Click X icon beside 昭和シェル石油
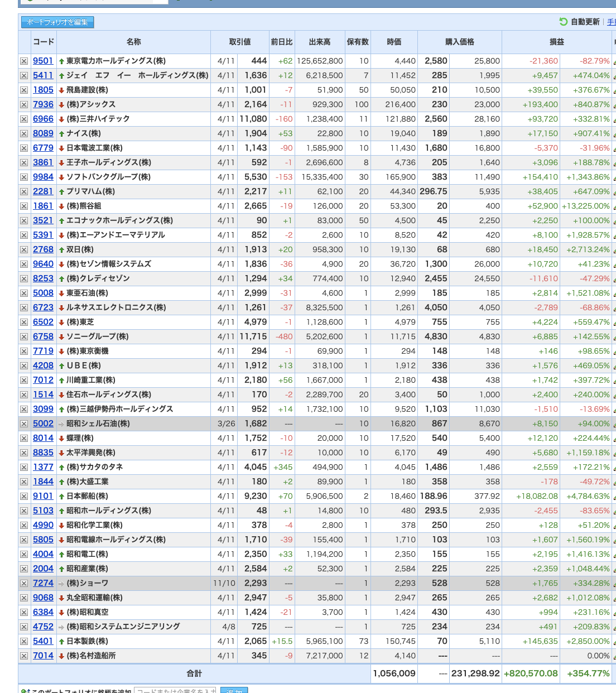616x693 pixels. (24, 423)
